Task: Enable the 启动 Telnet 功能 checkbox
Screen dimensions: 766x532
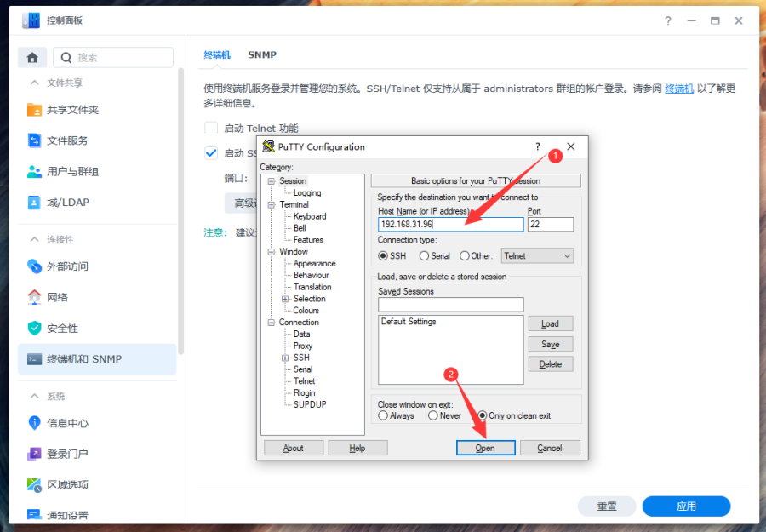Action: (x=211, y=128)
